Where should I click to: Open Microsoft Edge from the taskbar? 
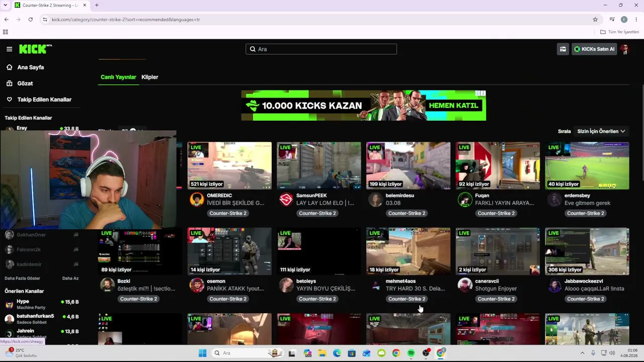tap(337, 353)
